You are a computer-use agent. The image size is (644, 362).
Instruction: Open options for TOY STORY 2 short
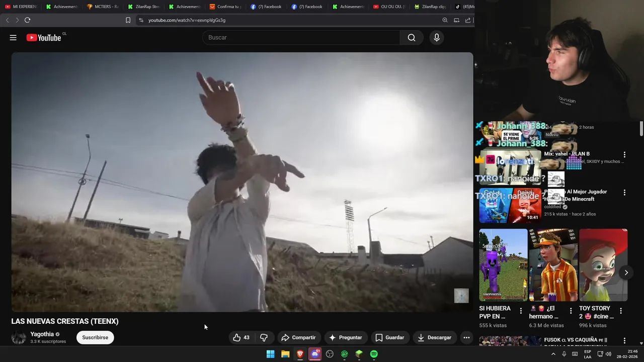click(x=621, y=311)
